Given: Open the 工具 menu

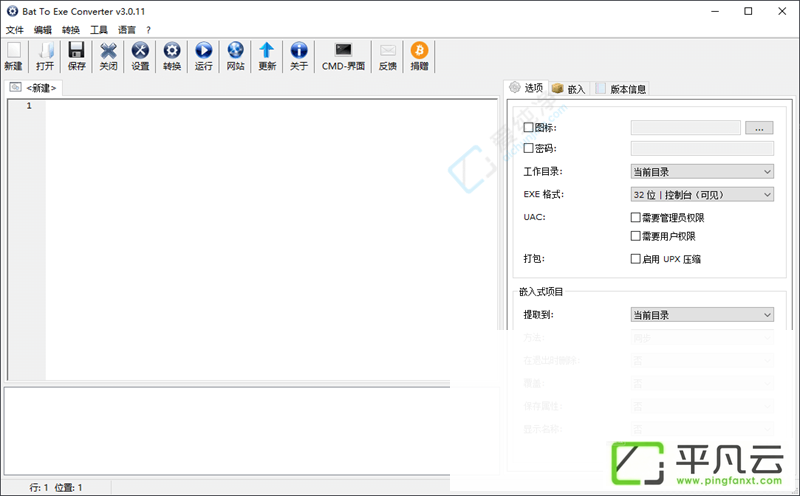Looking at the screenshot, I should click(99, 30).
